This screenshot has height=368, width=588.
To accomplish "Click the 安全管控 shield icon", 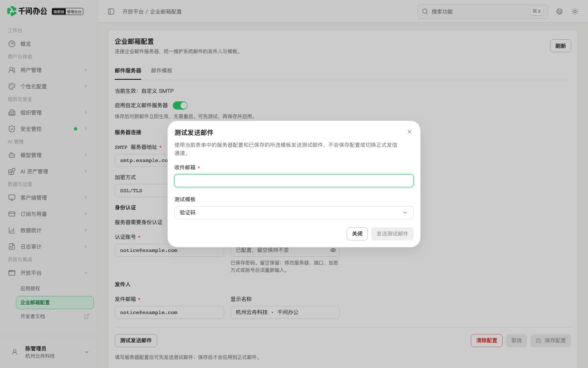I will [x=12, y=129].
